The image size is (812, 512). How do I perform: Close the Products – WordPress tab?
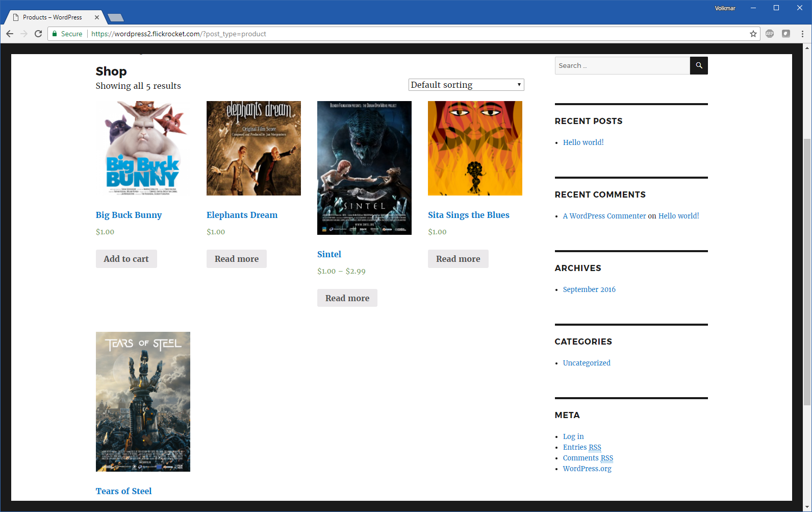[97, 17]
